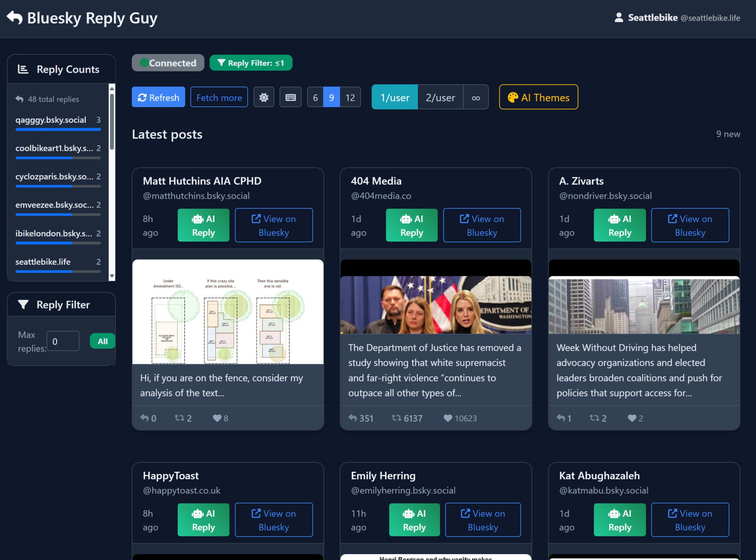Select 2/user reply limit option
The width and height of the screenshot is (756, 560).
440,98
